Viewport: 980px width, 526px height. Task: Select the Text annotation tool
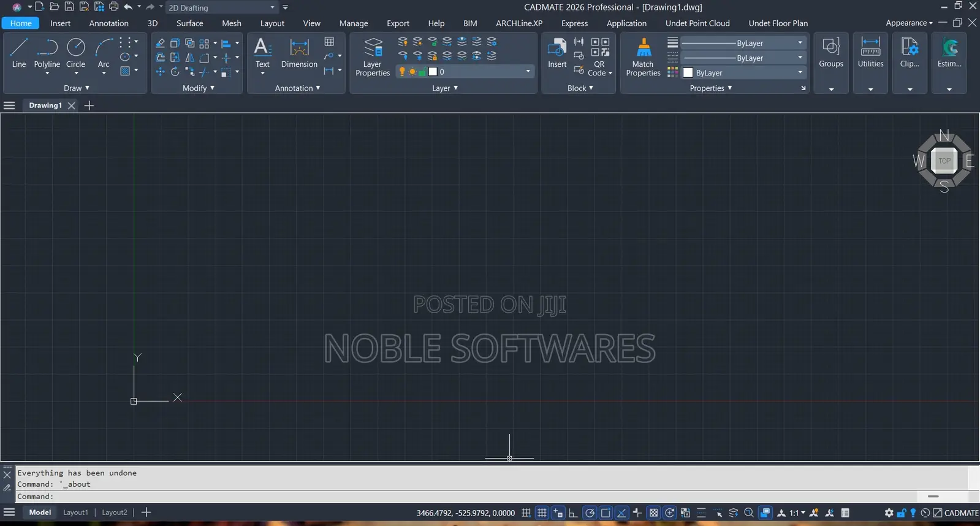tap(262, 53)
